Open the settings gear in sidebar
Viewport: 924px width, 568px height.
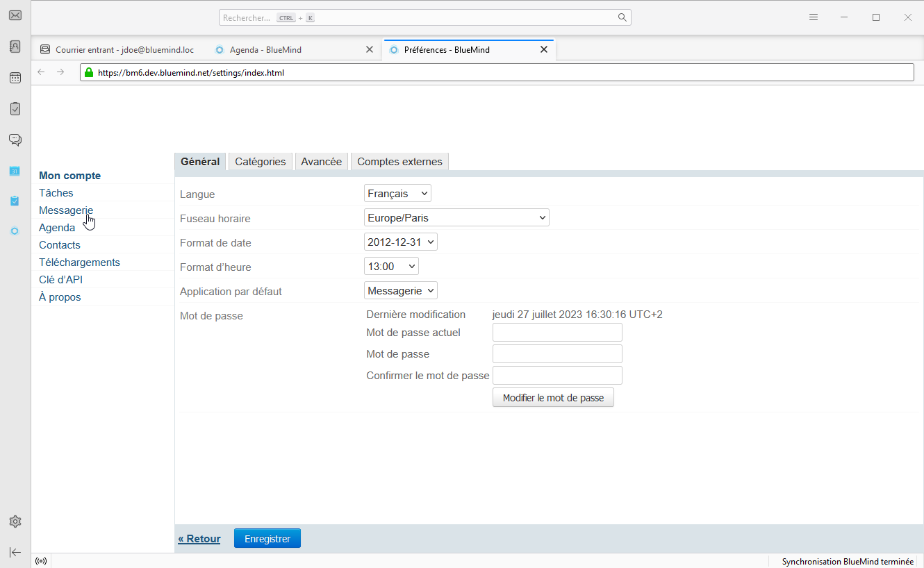pyautogui.click(x=15, y=521)
